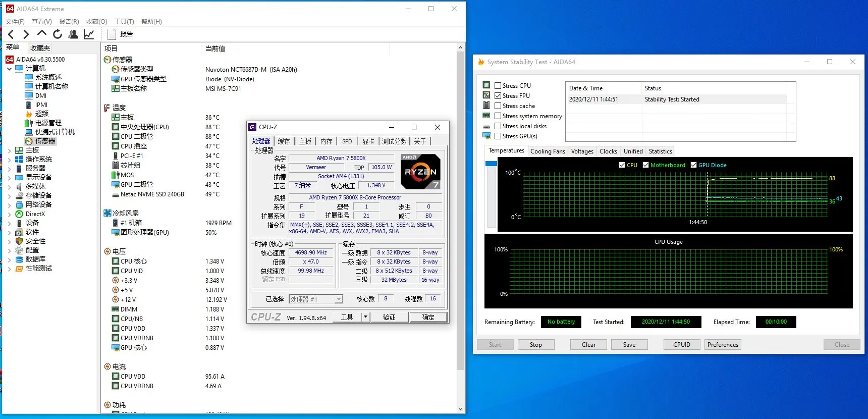Open the IPMI tree entry
This screenshot has width=868, height=419.
(x=41, y=104)
